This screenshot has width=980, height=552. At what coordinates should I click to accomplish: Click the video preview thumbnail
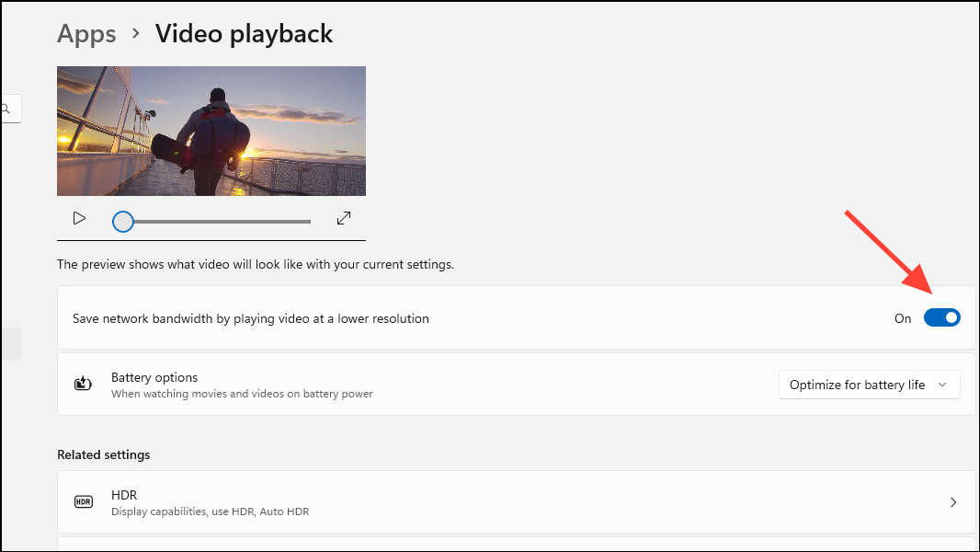pyautogui.click(x=211, y=131)
